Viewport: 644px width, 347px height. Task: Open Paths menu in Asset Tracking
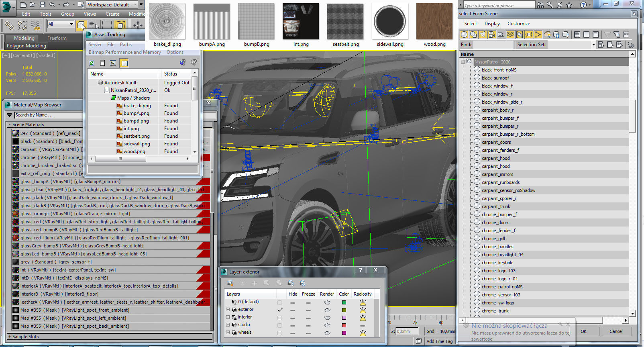(x=126, y=45)
